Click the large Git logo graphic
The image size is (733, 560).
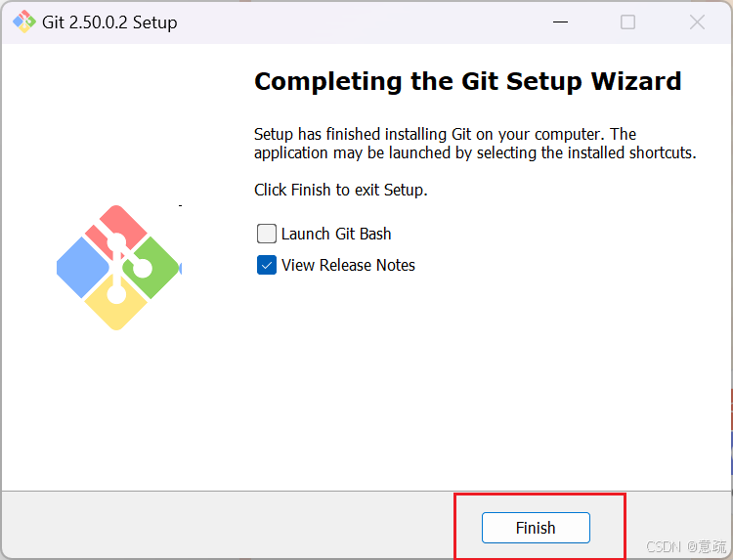pyautogui.click(x=118, y=267)
